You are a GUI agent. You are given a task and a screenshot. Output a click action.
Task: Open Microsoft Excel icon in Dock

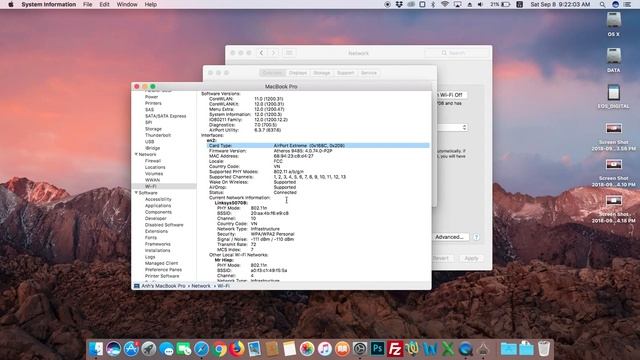[448, 349]
